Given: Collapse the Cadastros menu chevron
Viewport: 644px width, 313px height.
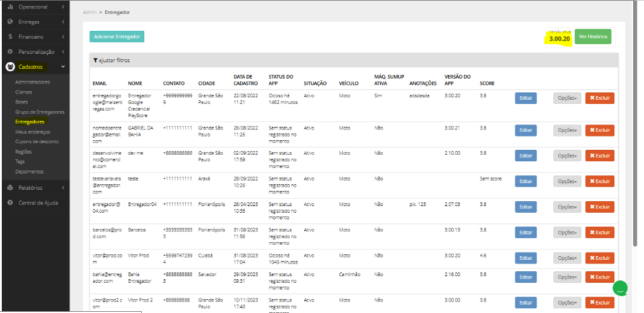Looking at the screenshot, I should coord(62,66).
